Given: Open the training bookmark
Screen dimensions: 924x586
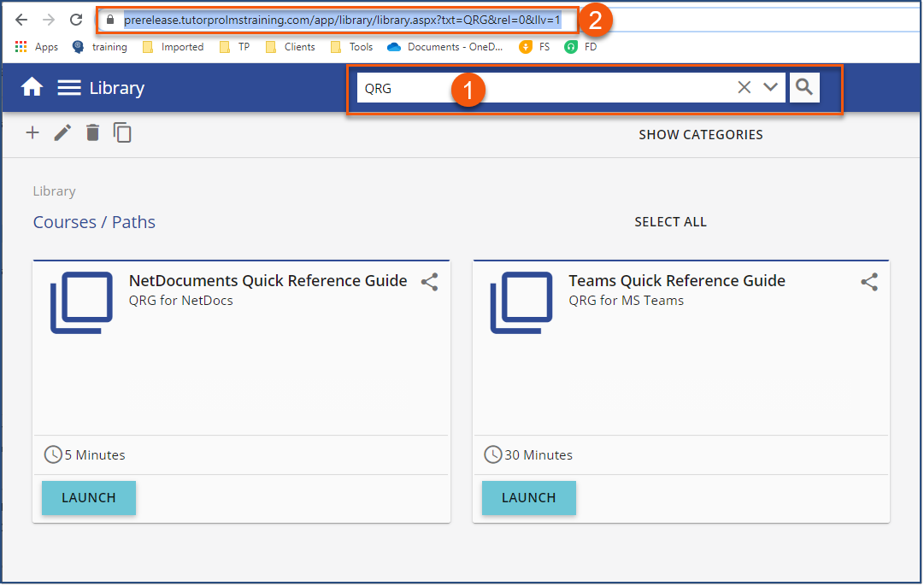Looking at the screenshot, I should pos(100,47).
